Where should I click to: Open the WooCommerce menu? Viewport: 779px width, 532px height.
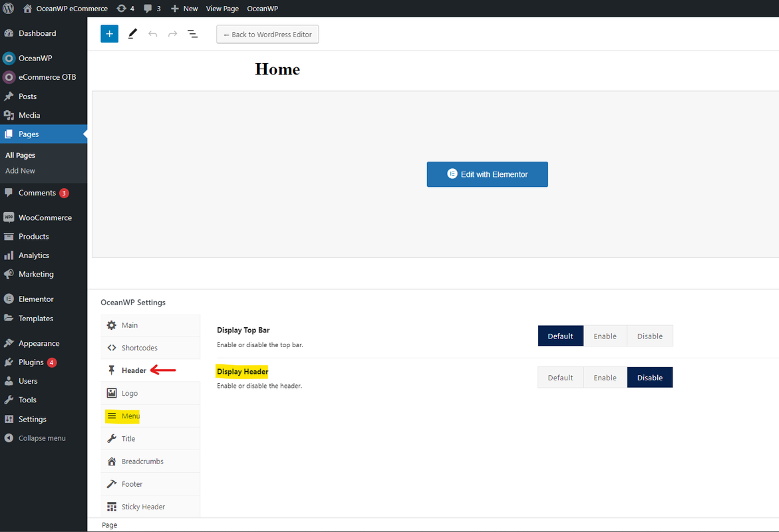[44, 217]
